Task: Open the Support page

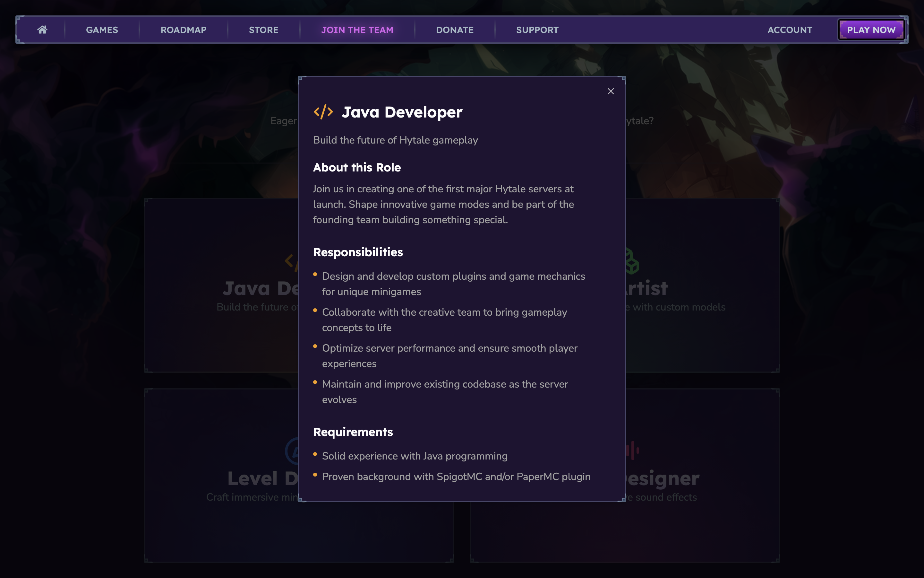Action: pos(537,30)
